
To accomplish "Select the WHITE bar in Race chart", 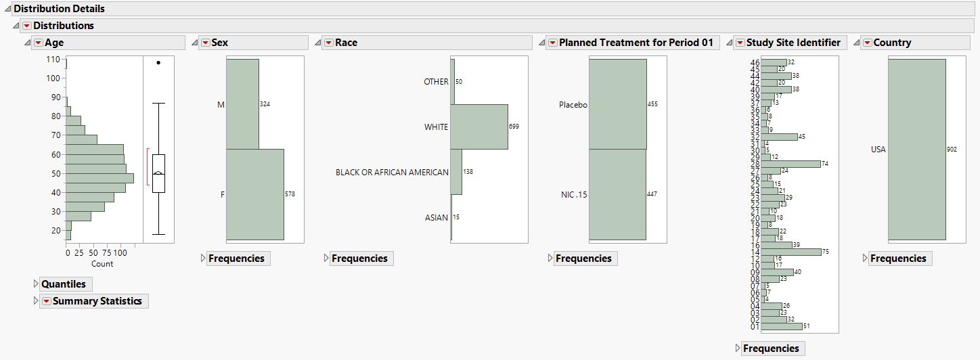I will (x=478, y=127).
